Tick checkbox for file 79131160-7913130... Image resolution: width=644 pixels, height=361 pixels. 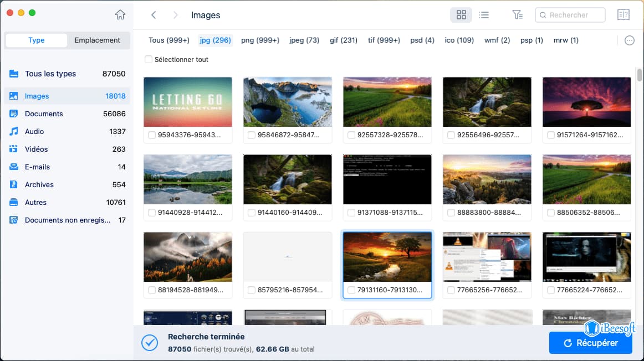(351, 290)
